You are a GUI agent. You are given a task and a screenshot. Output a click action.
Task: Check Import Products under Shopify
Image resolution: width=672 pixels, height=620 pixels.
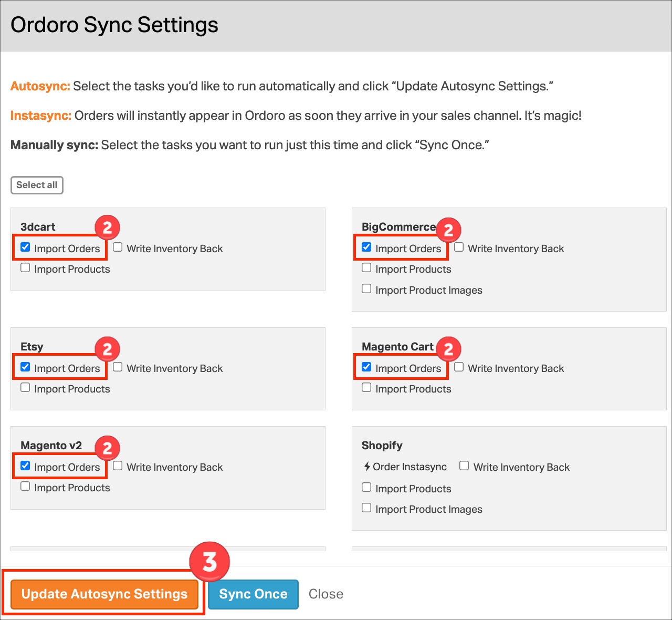366,488
